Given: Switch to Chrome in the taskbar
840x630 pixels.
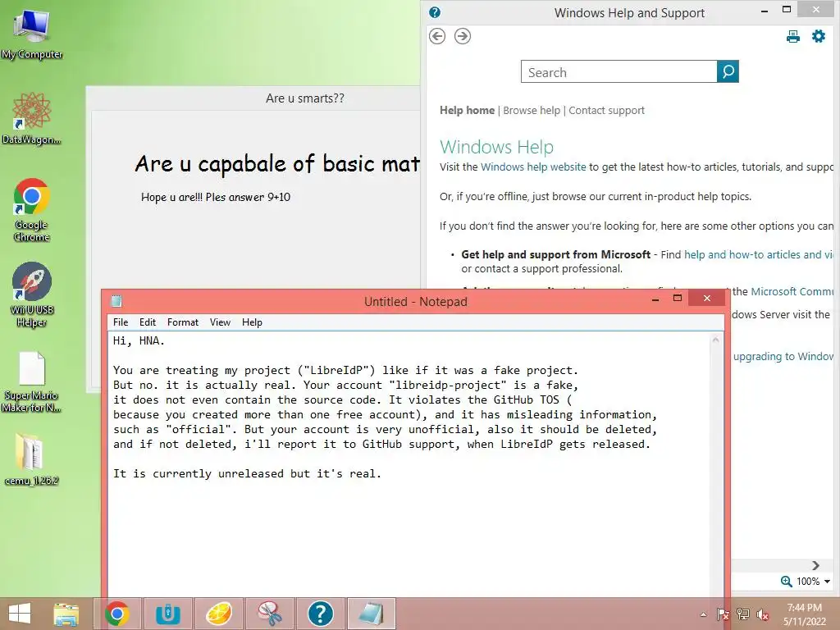Looking at the screenshot, I should [117, 614].
